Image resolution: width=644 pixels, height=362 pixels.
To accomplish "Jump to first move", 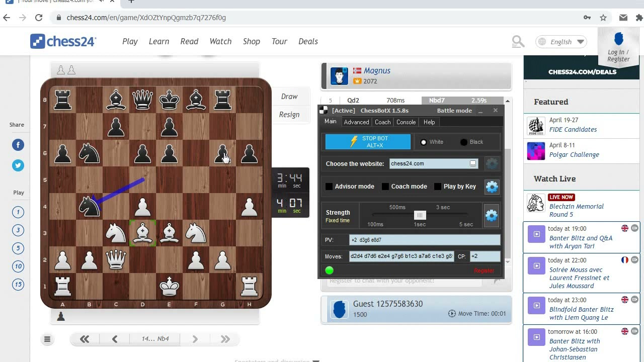I will 85,339.
